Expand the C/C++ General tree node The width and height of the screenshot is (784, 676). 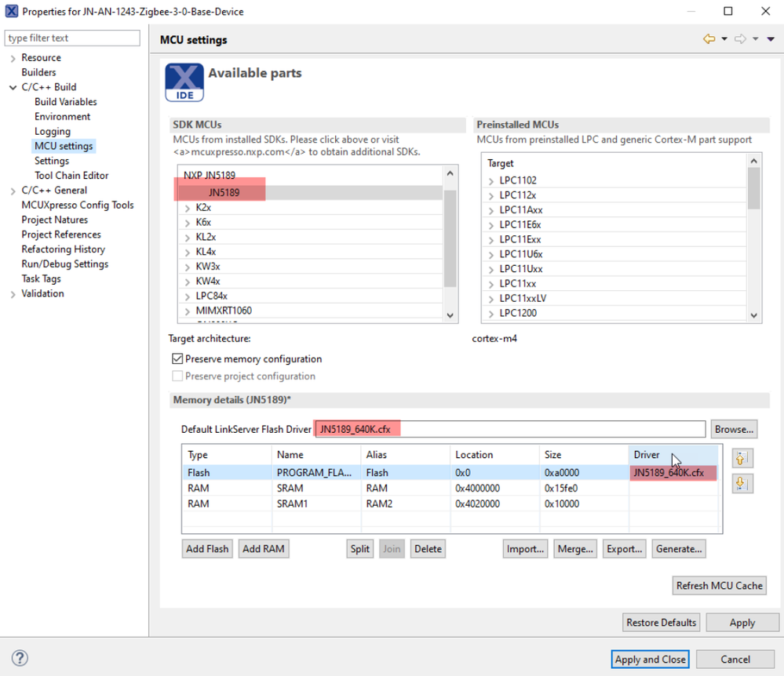click(x=13, y=191)
